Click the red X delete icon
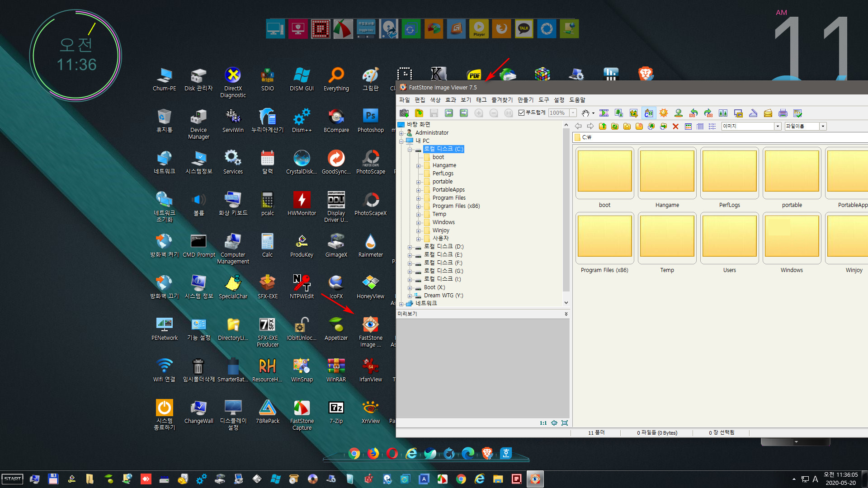The width and height of the screenshot is (868, 488). click(x=676, y=127)
